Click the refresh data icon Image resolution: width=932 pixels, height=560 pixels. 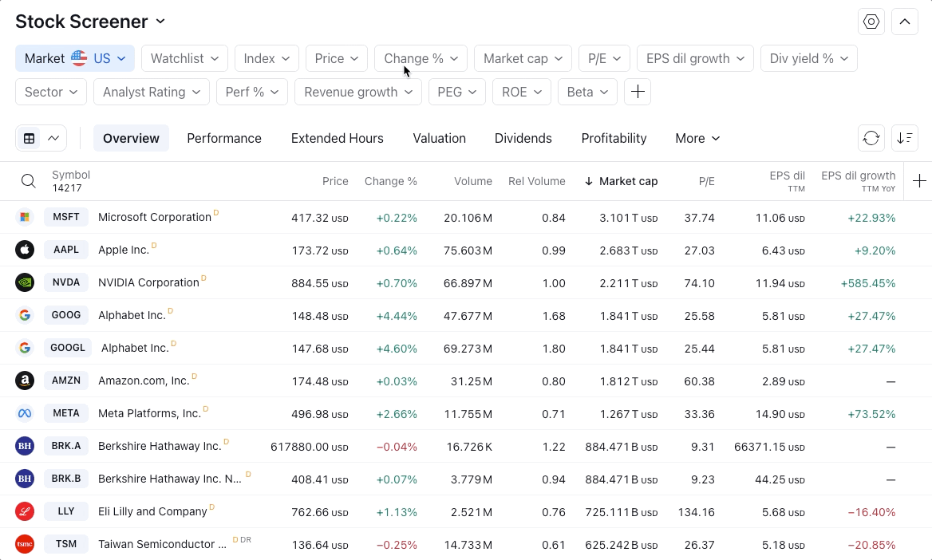coord(871,138)
